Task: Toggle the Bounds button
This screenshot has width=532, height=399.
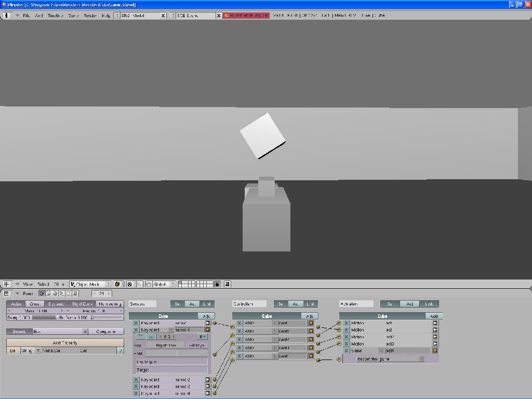Action: point(19,331)
